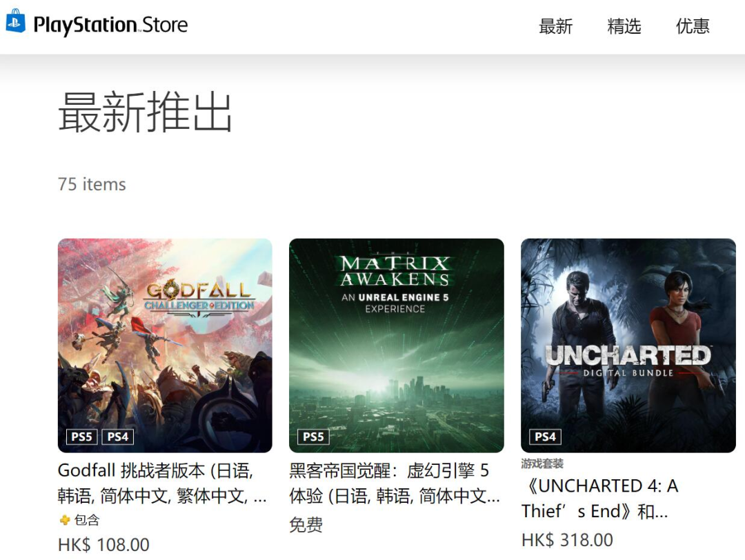Click the Godfall 挑战者版本 title link

pyautogui.click(x=162, y=483)
